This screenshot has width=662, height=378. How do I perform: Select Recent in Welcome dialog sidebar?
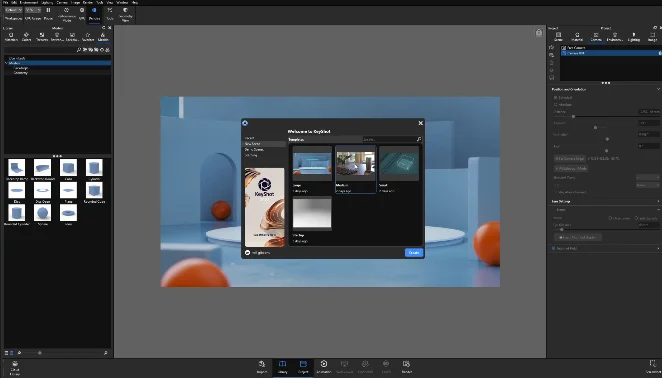(250, 138)
